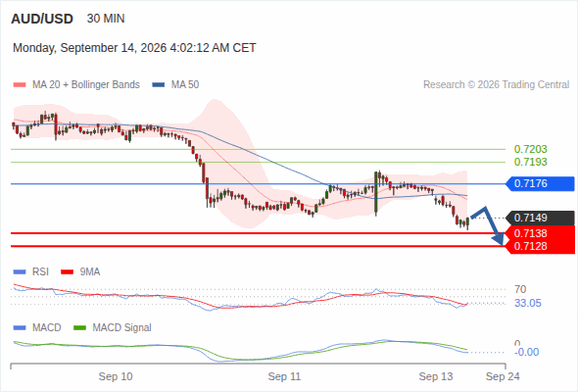Viewport: 578px width, 392px height.
Task: Click the MA 20 + Bollinger Bands legend swatch
Action: pos(20,85)
